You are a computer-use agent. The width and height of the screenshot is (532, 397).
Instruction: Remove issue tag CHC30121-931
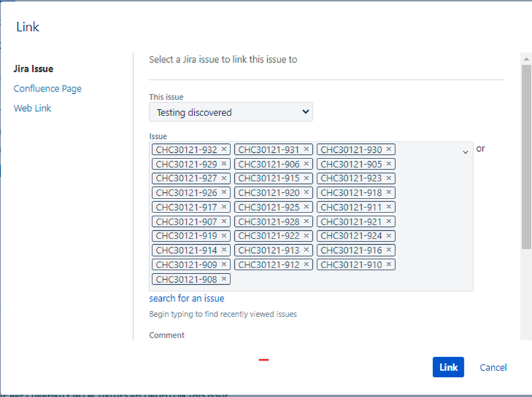tap(306, 149)
